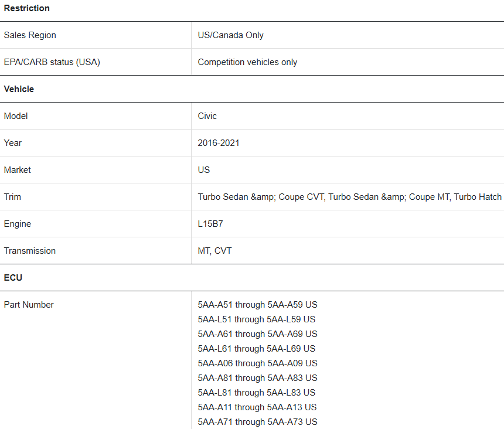Image resolution: width=504 pixels, height=429 pixels.
Task: Click the ECU section header
Action: coord(13,278)
